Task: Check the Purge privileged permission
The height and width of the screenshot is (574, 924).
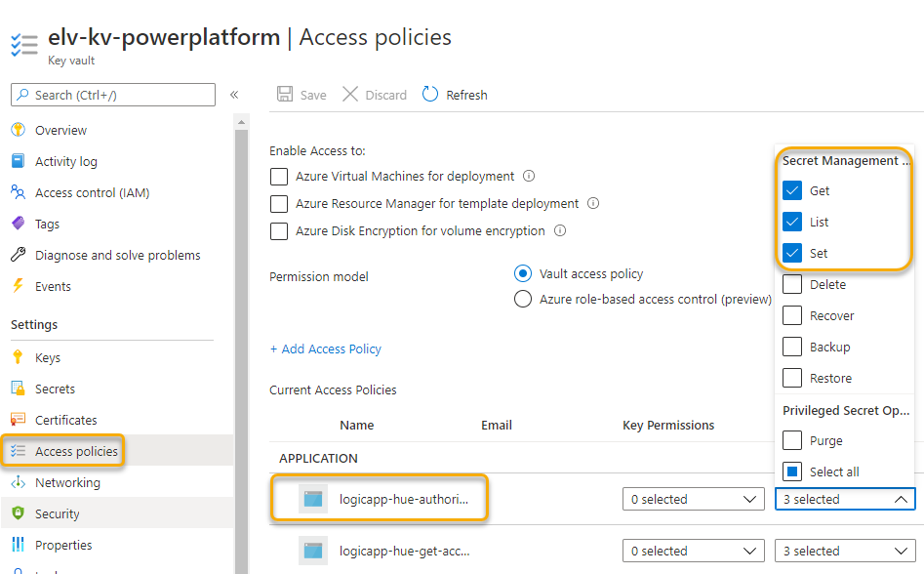Action: [x=792, y=440]
